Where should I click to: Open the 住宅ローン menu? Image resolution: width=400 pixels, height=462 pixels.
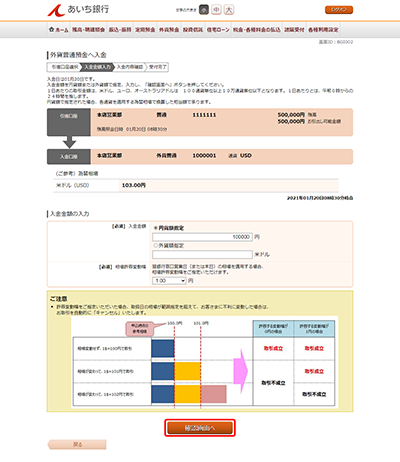pyautogui.click(x=218, y=30)
